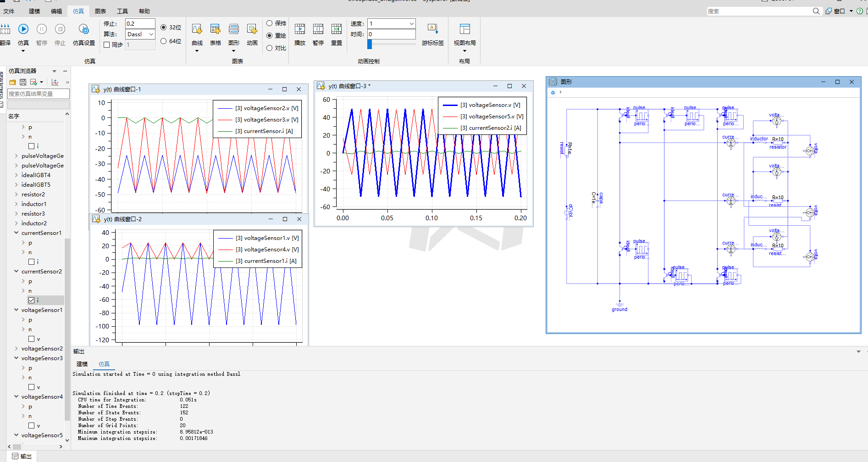Viewport: 868px width, 462px height.
Task: Select the voltageSensor2 tree item
Action: click(42, 349)
